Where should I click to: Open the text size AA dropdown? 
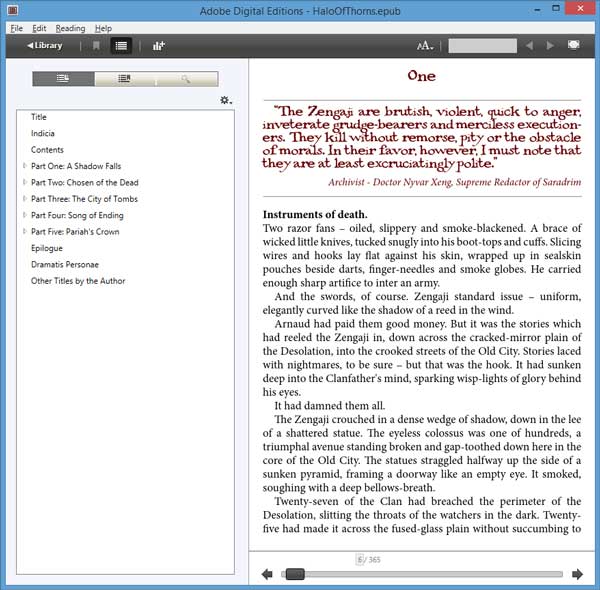[x=425, y=46]
